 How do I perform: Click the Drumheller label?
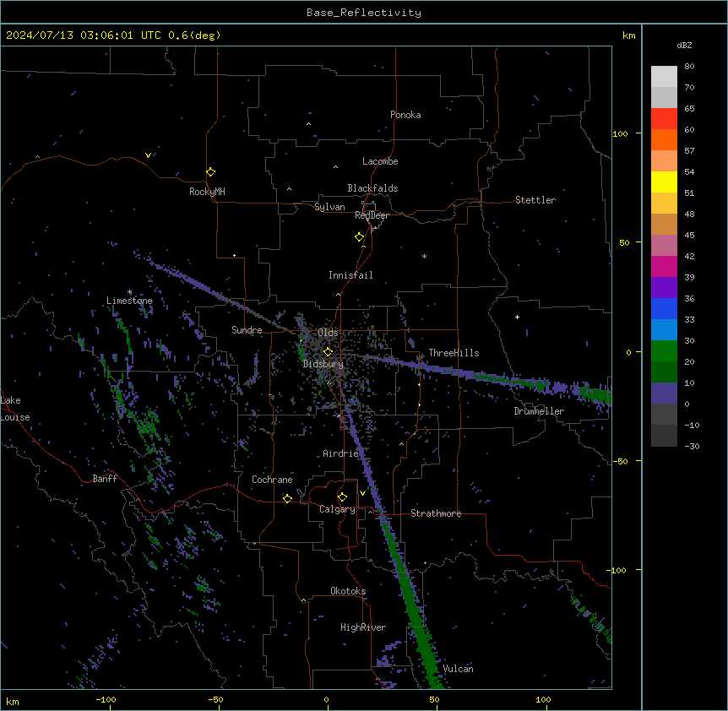tap(539, 411)
